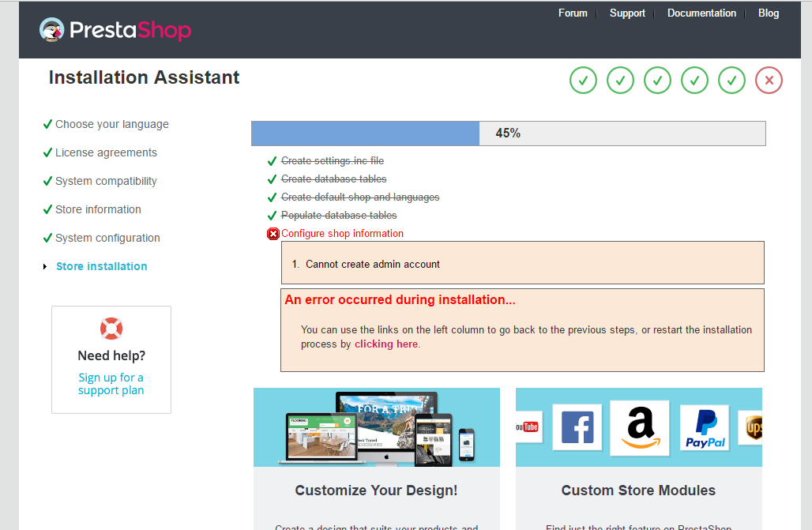
Task: Click the checkmark beside Create database tables
Action: pyautogui.click(x=272, y=179)
